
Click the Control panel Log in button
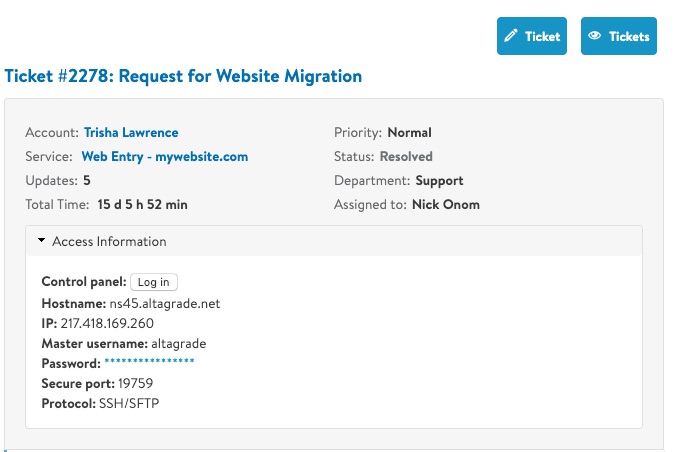coord(154,282)
